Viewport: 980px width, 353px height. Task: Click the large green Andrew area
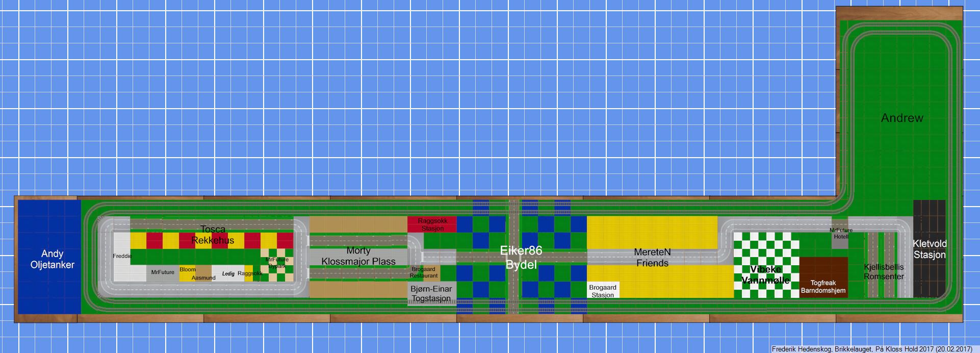click(x=902, y=118)
